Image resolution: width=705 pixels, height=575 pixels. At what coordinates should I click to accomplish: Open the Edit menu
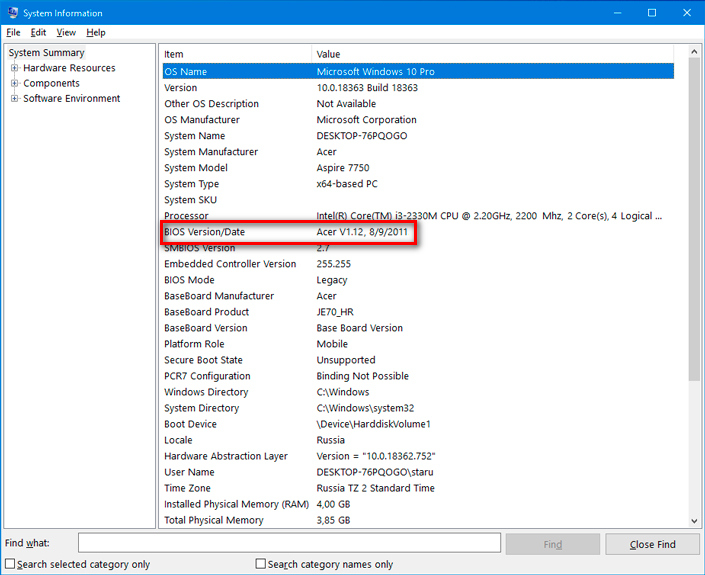(38, 32)
